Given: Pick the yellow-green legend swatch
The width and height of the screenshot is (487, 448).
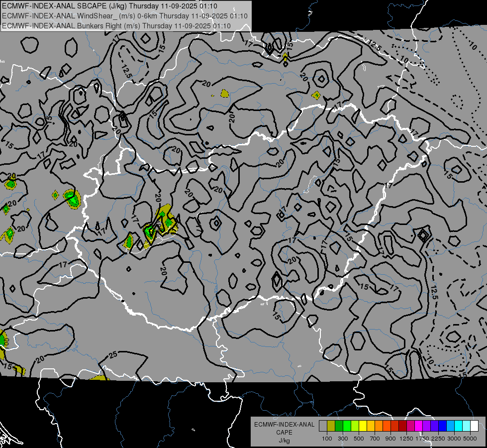Looking at the screenshot, I should pyautogui.click(x=355, y=426).
